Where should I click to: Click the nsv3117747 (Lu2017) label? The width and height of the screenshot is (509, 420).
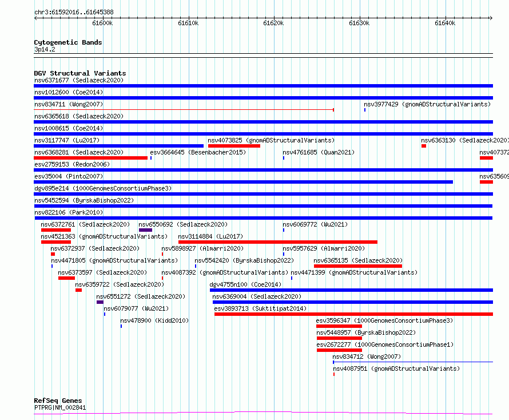[67, 140]
